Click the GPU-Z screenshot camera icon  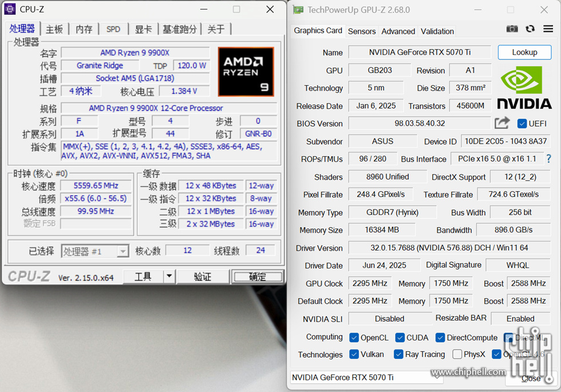point(512,29)
